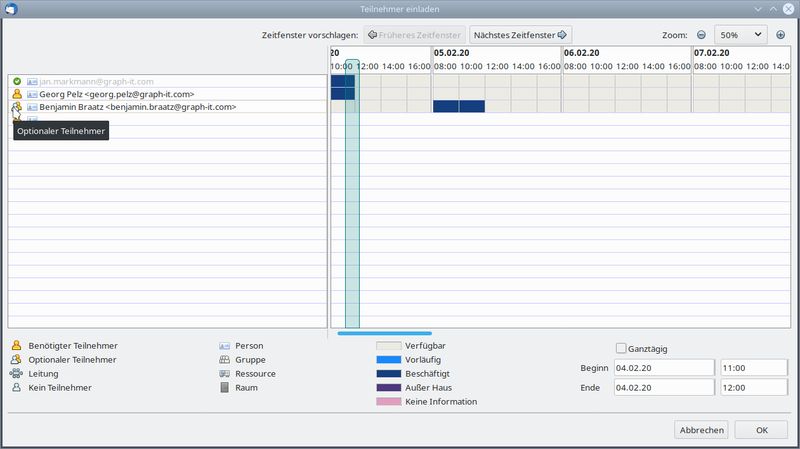Viewport: 800px width, 449px height.
Task: Click Benjamin Braatz's optional attendee role icon
Action: click(16, 106)
